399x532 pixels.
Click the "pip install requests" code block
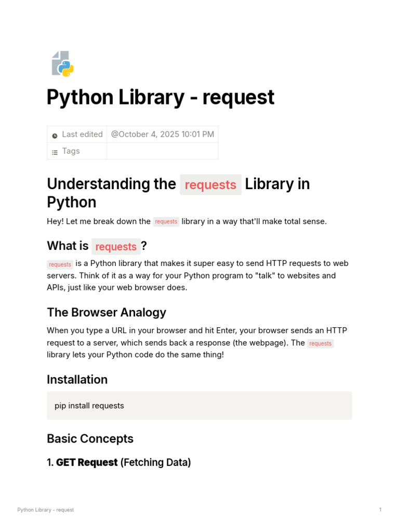pos(199,406)
